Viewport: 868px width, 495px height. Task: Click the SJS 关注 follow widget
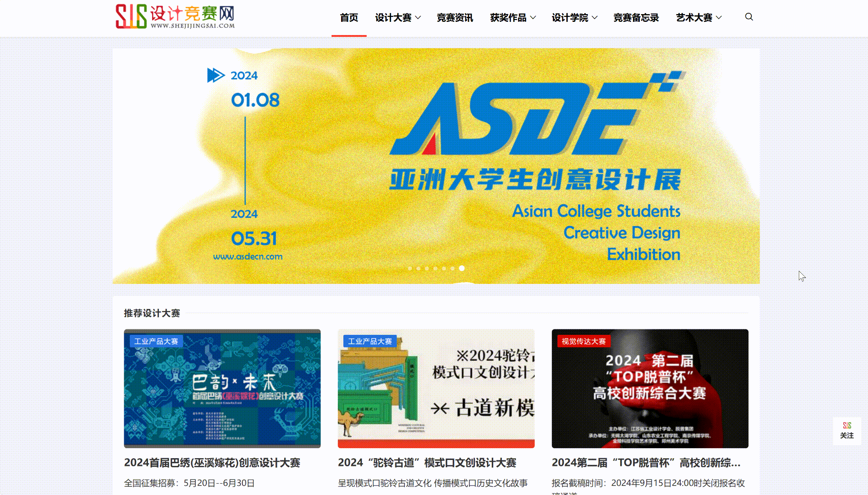point(847,430)
